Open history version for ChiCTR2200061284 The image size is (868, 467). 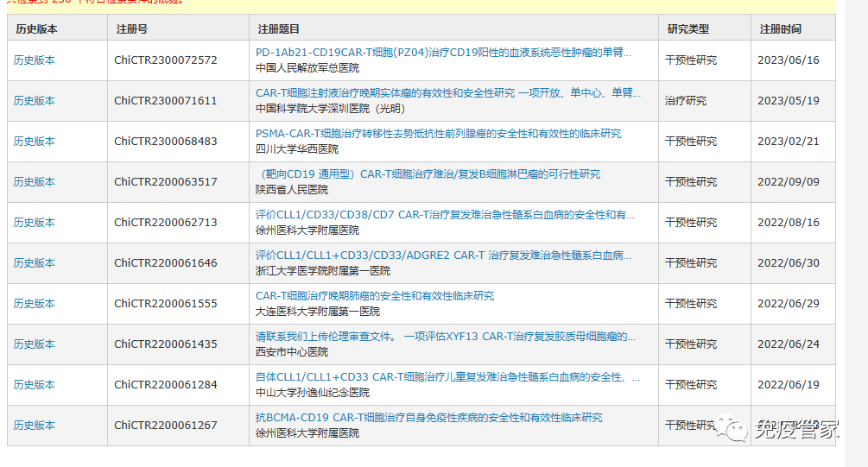(x=35, y=384)
